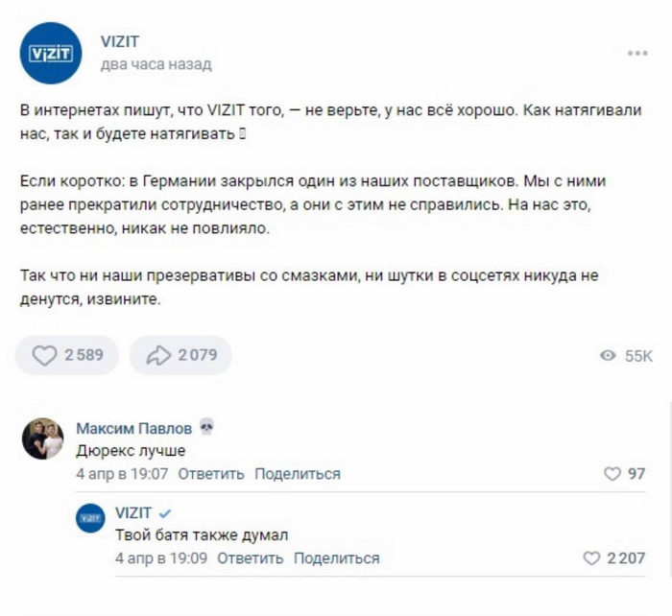Click the small VIZIT avatar in the reply
Screen dimensions: 672x616
point(90,518)
